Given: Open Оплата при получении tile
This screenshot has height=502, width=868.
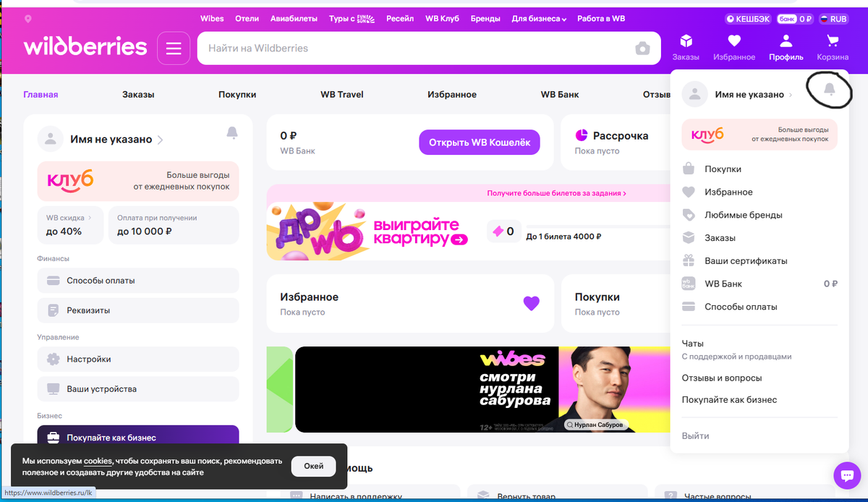Looking at the screenshot, I should [173, 225].
